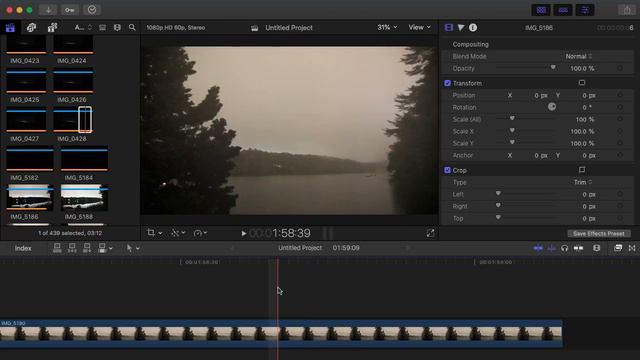Click the Import Media arrow icon
640x360 pixels.
48,10
